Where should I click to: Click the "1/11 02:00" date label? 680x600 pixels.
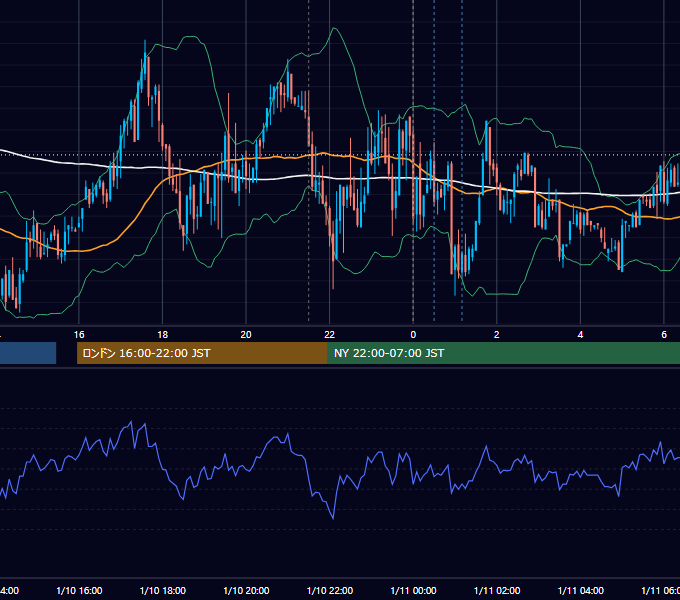pos(497,590)
